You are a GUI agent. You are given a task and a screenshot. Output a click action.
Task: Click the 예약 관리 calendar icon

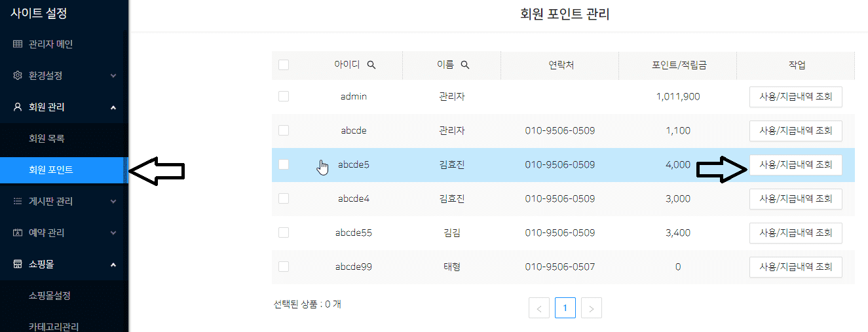[x=18, y=232]
